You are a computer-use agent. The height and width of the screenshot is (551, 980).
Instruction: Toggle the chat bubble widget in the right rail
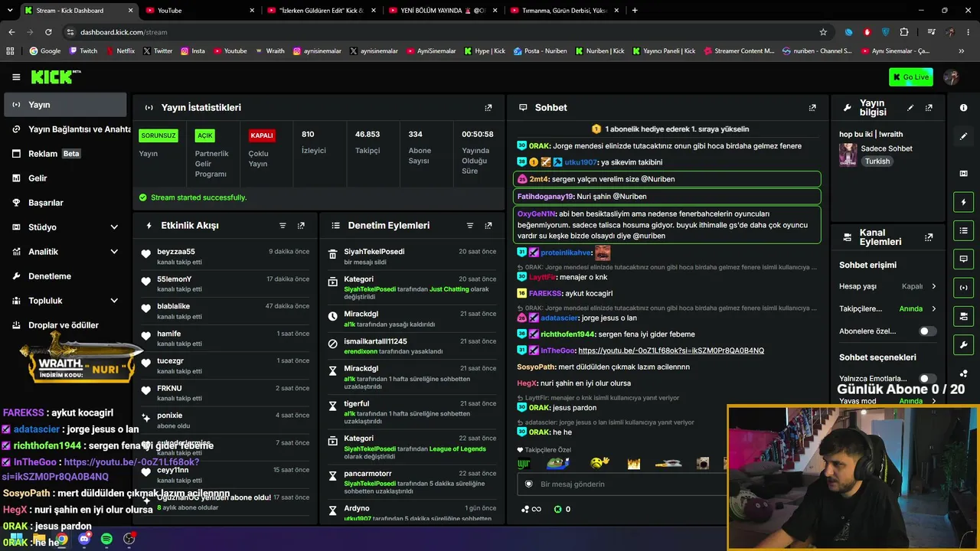pyautogui.click(x=963, y=259)
